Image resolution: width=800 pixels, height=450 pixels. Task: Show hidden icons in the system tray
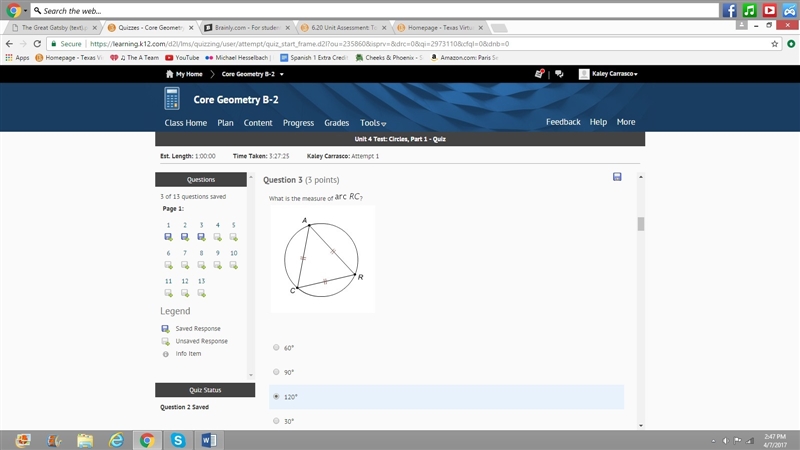pyautogui.click(x=713, y=440)
